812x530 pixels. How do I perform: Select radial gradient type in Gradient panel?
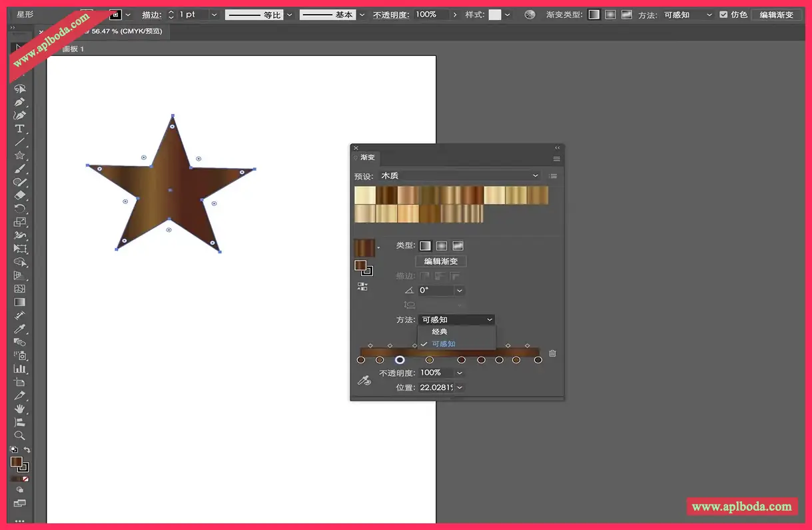(x=441, y=246)
